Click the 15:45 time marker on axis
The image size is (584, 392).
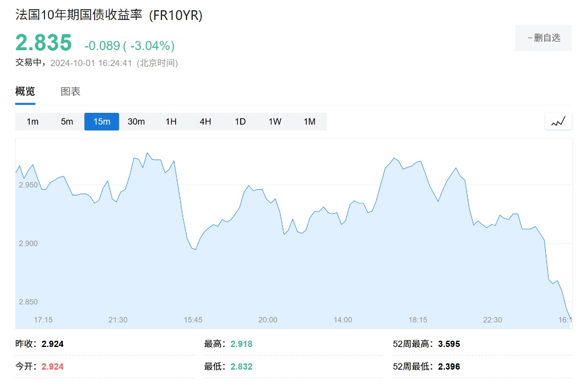[x=193, y=320]
